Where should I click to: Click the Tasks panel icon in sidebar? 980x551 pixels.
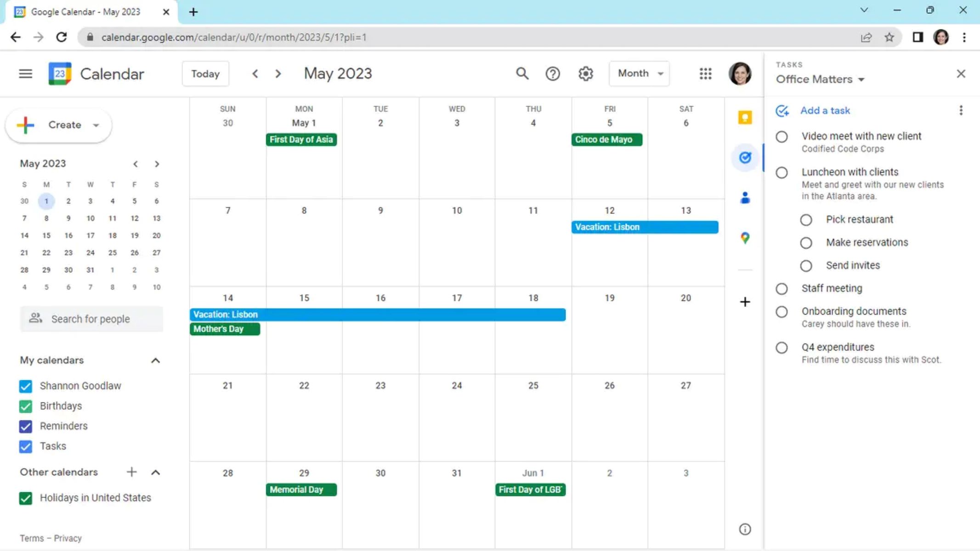(745, 157)
